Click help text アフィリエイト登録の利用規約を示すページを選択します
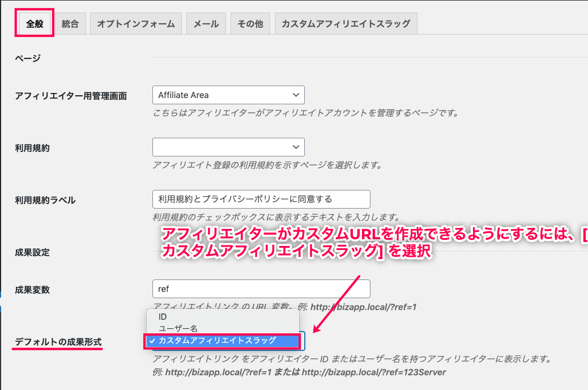The height and width of the screenshot is (390, 588). pyautogui.click(x=267, y=165)
